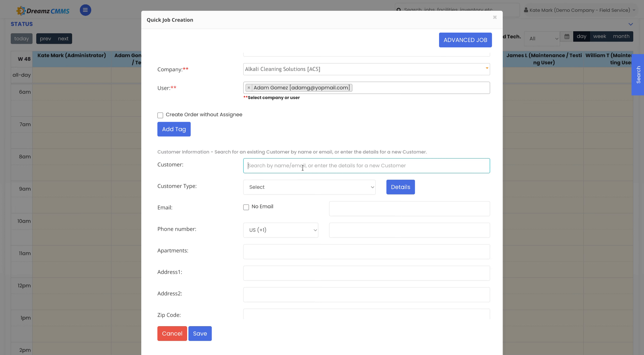Switch calendar to month view
Image resolution: width=644 pixels, height=355 pixels.
[621, 36]
